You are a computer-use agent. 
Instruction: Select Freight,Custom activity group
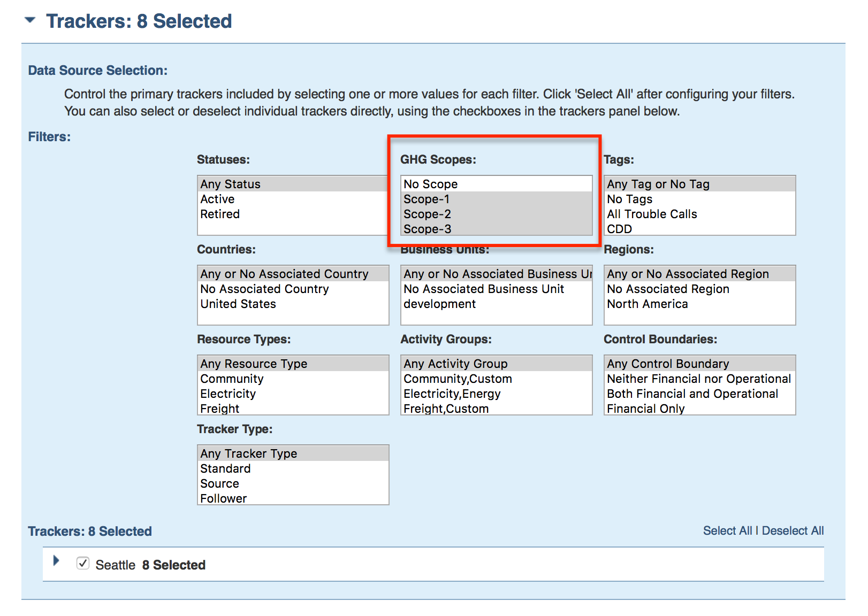[x=446, y=409]
